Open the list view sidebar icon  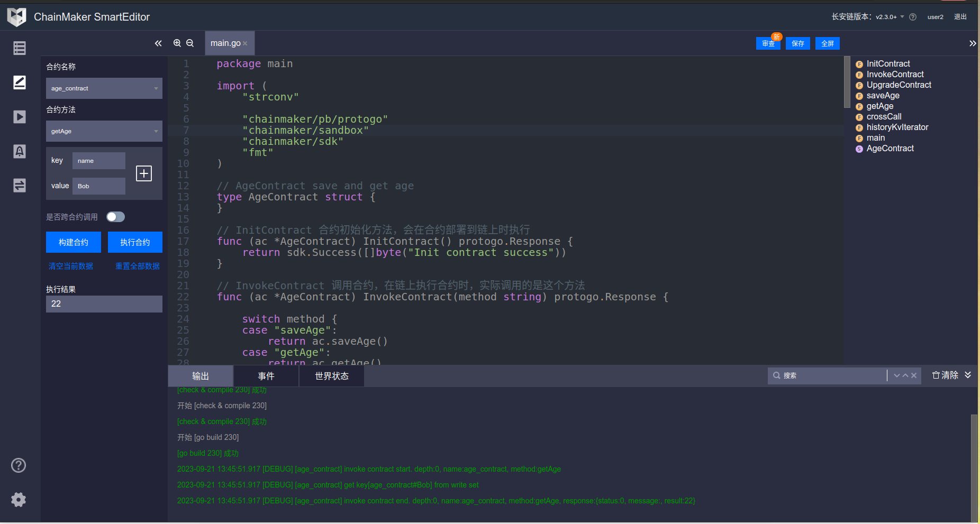pos(20,48)
